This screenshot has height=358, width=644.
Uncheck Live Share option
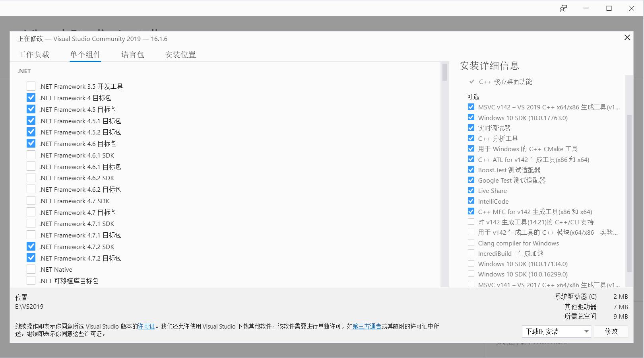click(471, 191)
